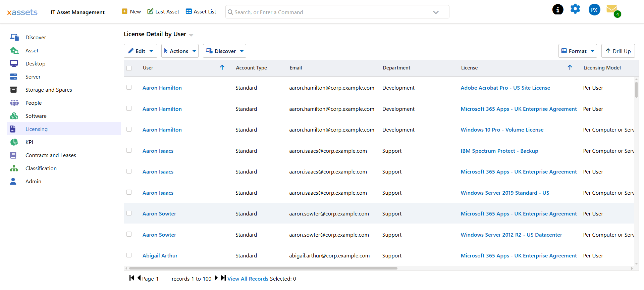This screenshot has height=290, width=644.
Task: Click the Licensing document icon
Action: pos(13,129)
